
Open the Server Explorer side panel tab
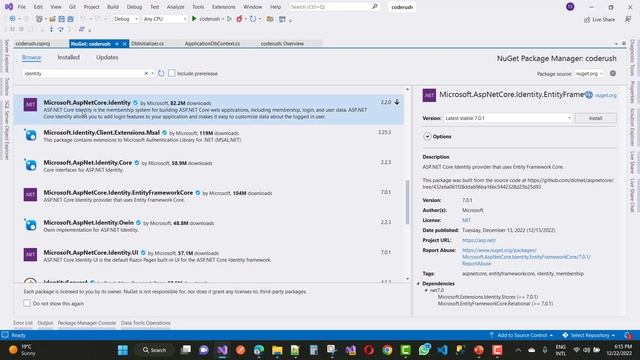pyautogui.click(x=7, y=56)
